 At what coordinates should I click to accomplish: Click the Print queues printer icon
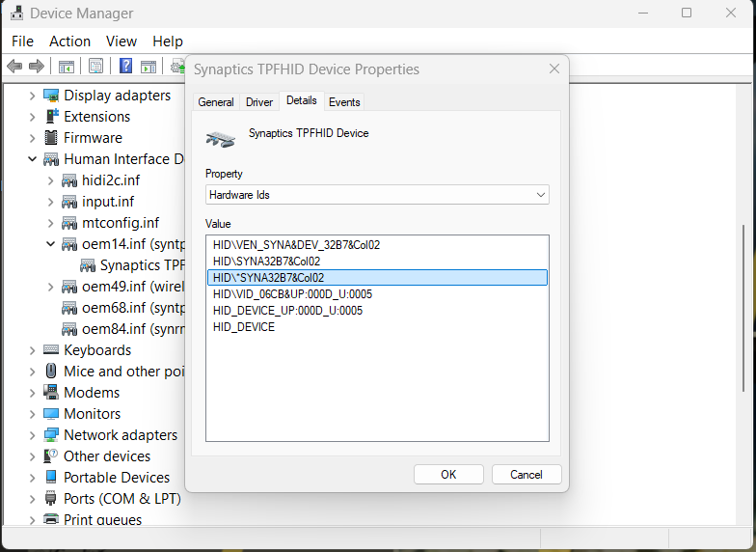[50, 519]
